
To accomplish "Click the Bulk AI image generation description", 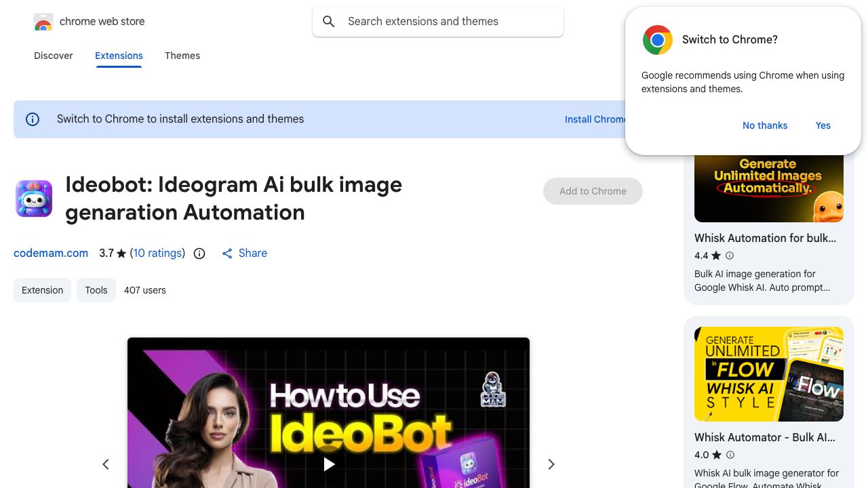I will point(762,281).
